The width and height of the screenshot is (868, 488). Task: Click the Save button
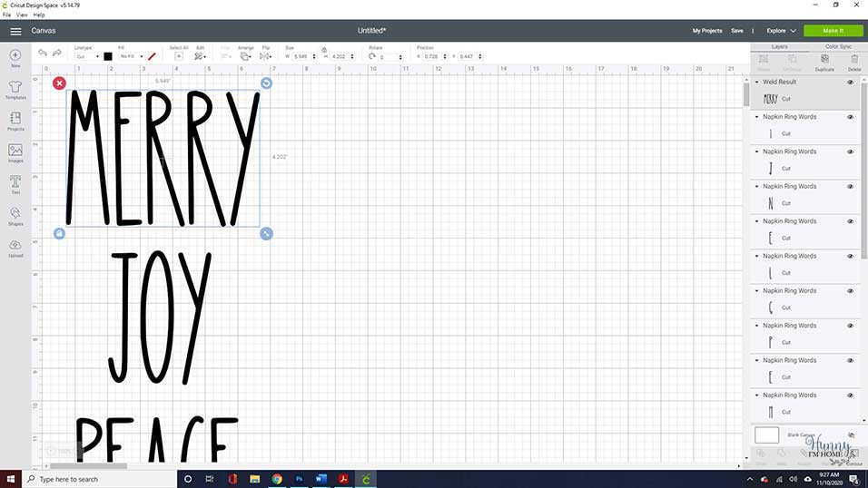click(x=737, y=31)
